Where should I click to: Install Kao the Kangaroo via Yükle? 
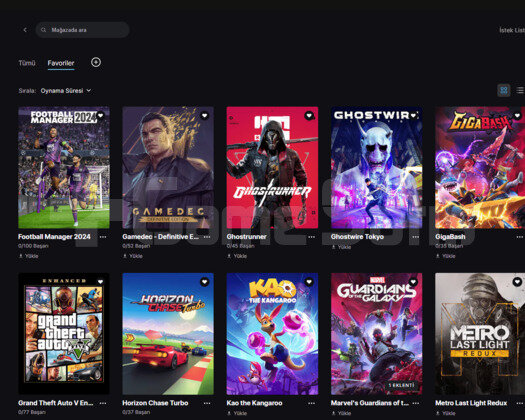(237, 413)
